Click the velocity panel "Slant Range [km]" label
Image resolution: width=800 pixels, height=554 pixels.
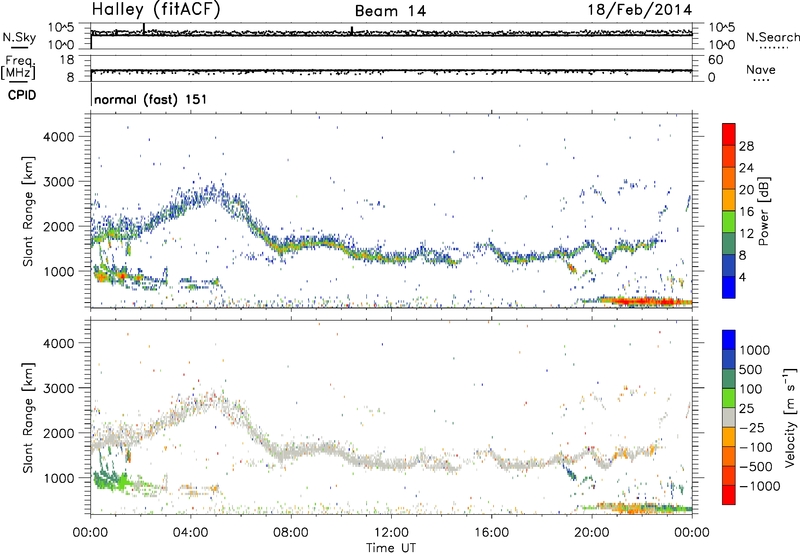coord(28,418)
